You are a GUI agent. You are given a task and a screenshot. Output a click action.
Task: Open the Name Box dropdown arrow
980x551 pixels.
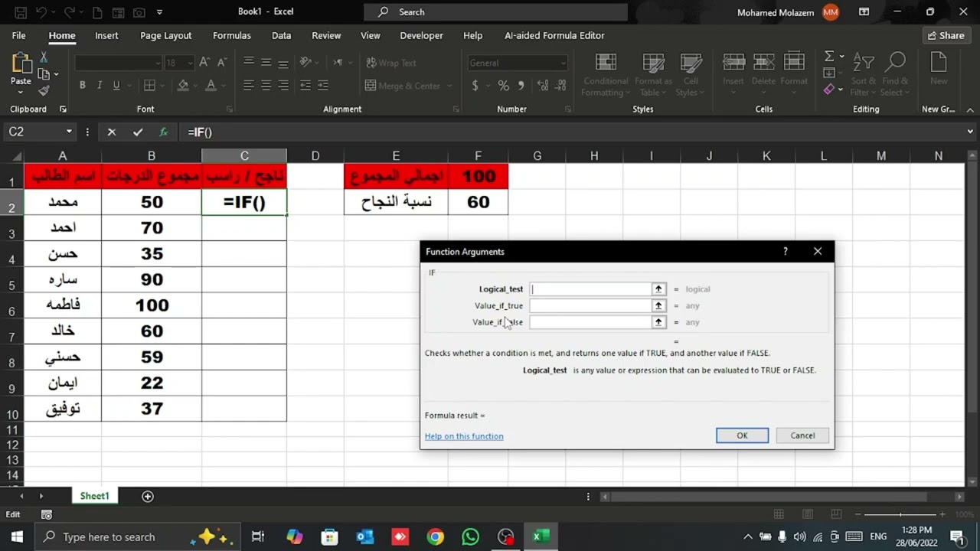(x=68, y=132)
